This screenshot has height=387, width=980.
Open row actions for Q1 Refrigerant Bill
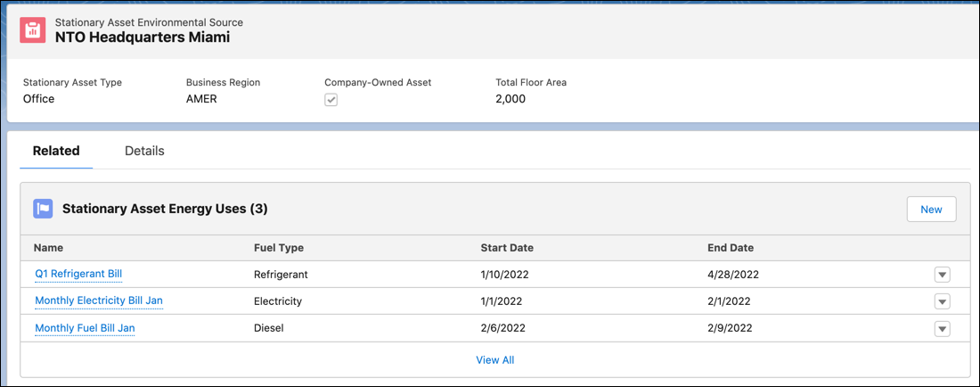[942, 275]
